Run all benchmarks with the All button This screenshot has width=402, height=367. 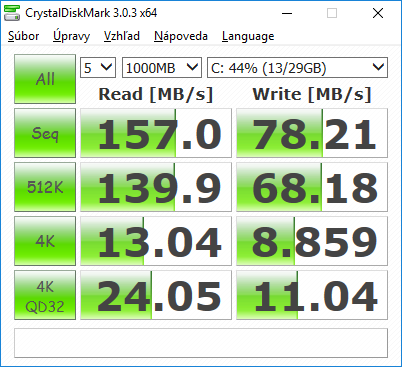[45, 79]
